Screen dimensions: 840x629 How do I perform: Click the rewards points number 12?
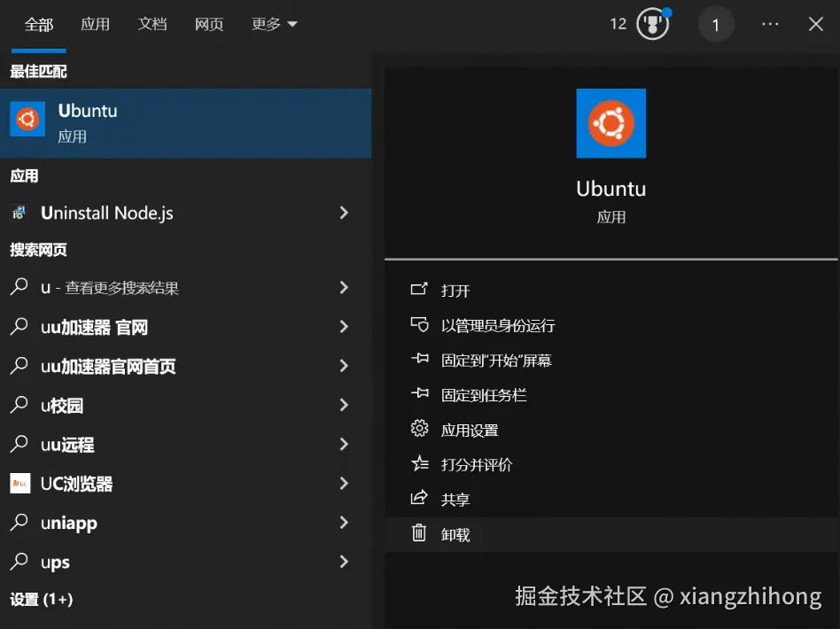pyautogui.click(x=618, y=24)
